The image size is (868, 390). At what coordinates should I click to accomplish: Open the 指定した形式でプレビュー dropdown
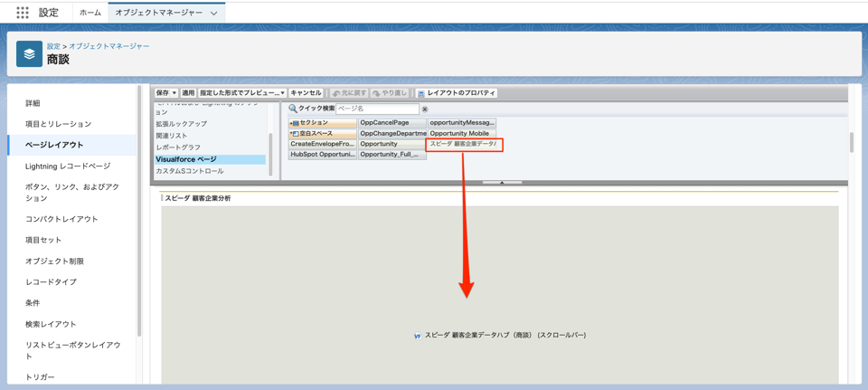coord(242,93)
